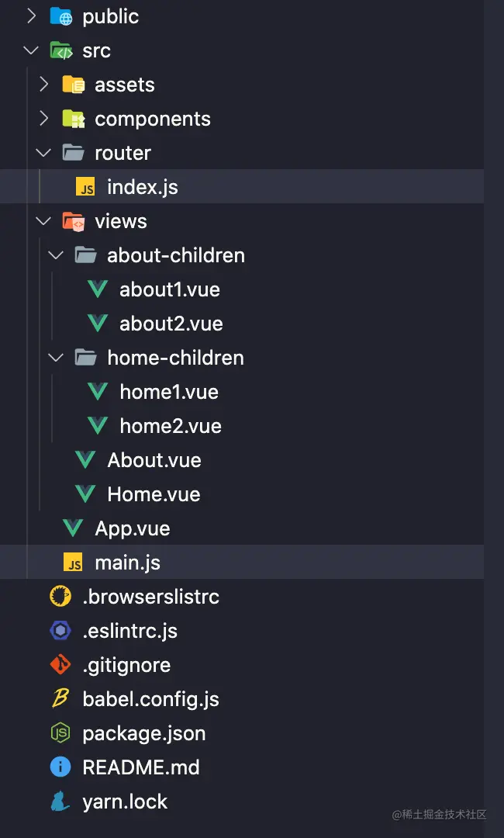Select the Home.vue file
The image size is (504, 838).
154,494
